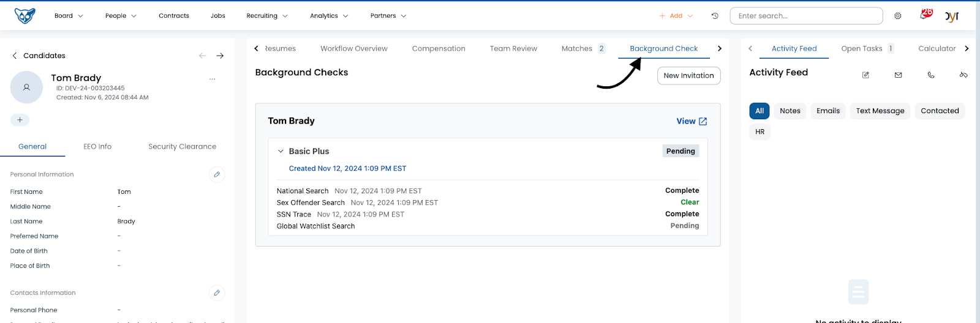Open the Add dropdown

click(676, 16)
